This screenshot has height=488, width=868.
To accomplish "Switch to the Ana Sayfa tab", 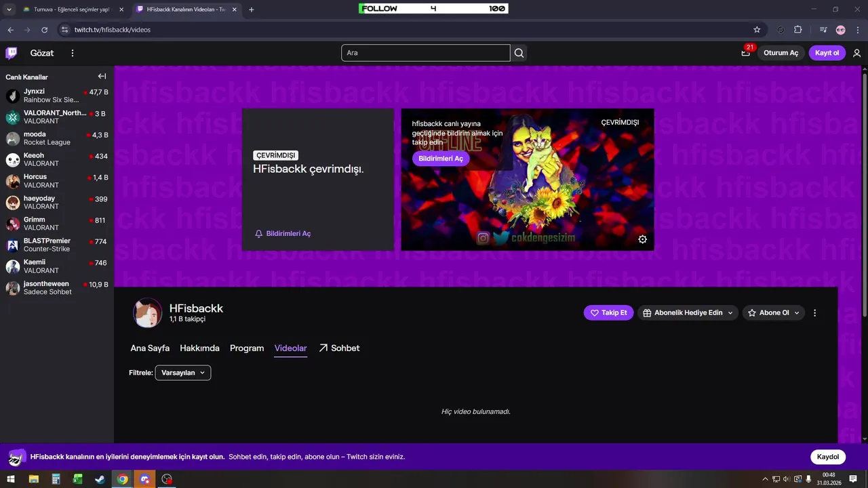I will click(150, 348).
